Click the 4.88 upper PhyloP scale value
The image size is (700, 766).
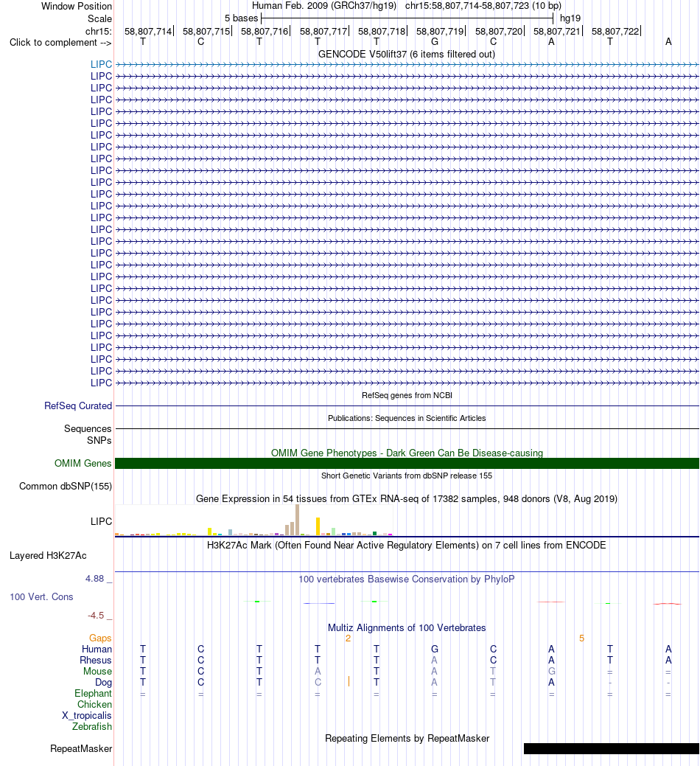point(95,579)
